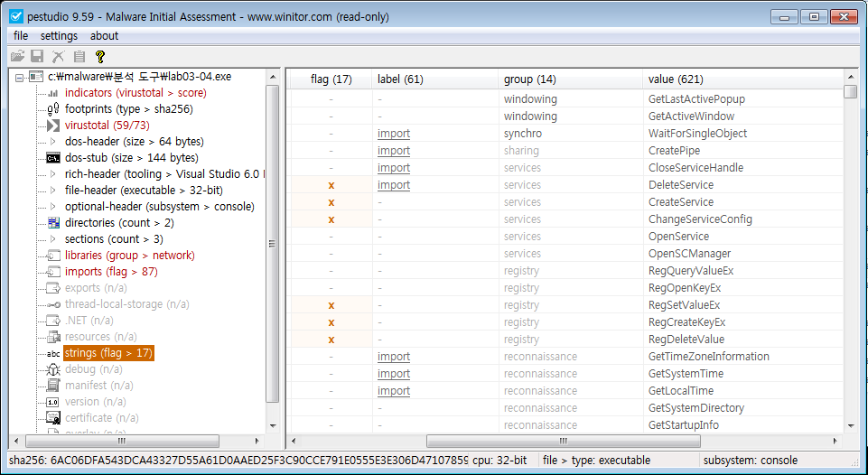Open the about menu

point(104,36)
